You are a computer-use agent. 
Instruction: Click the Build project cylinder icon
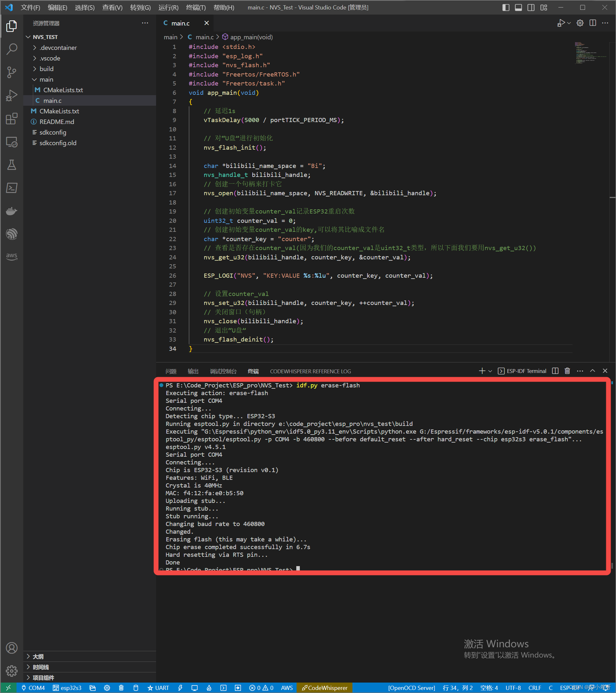136,688
